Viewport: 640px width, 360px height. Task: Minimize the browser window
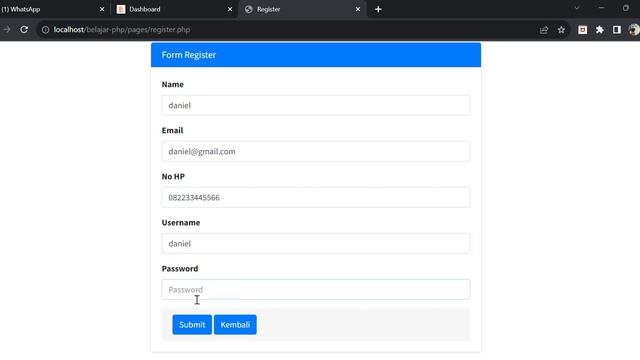[x=601, y=8]
